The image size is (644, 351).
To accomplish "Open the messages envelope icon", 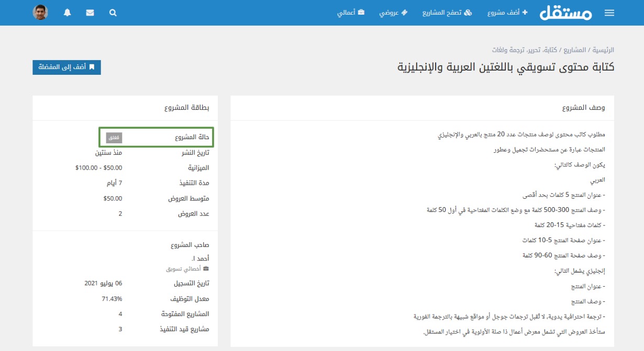I will coord(90,13).
